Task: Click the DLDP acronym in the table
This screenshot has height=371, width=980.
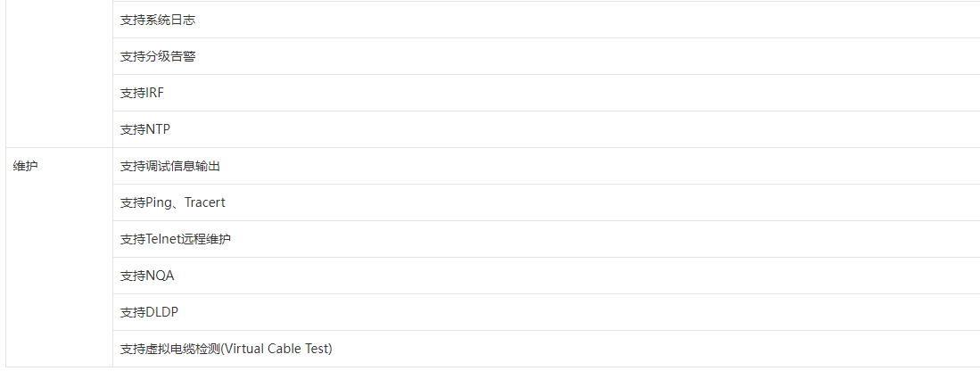Action: (161, 312)
